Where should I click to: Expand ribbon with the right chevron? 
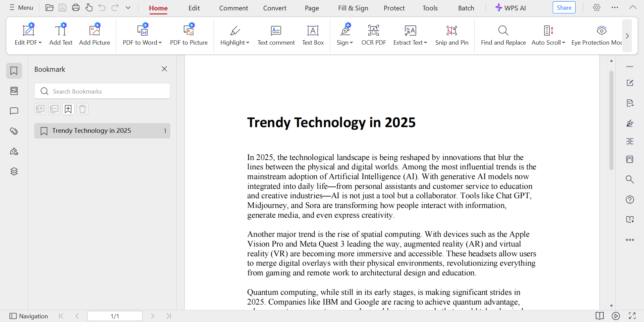pyautogui.click(x=627, y=36)
